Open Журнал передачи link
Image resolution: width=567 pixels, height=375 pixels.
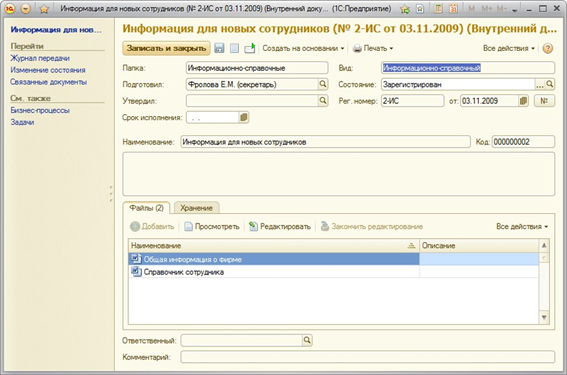pyautogui.click(x=40, y=58)
